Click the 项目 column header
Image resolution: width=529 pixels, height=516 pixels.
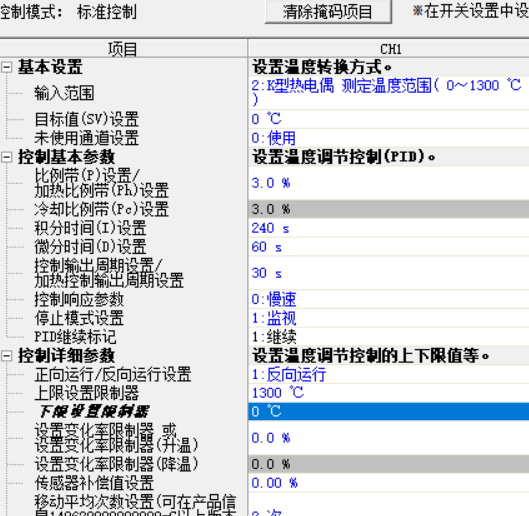[x=123, y=49]
